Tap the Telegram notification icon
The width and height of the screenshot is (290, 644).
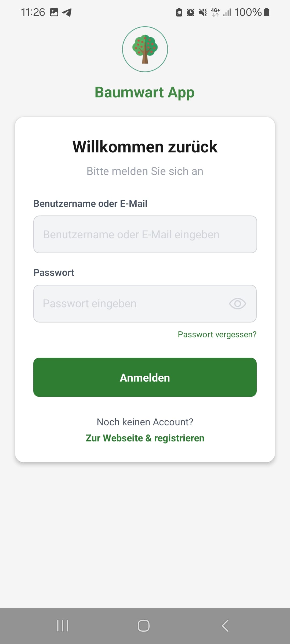pyautogui.click(x=67, y=12)
